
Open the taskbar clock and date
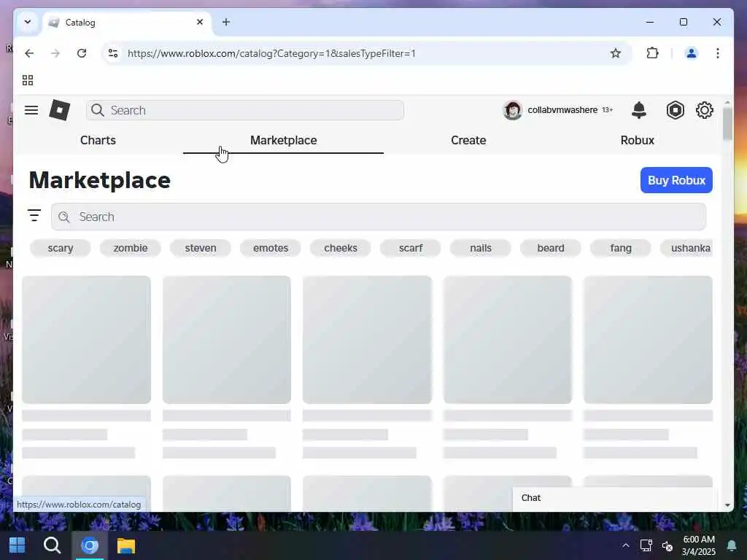(x=698, y=545)
